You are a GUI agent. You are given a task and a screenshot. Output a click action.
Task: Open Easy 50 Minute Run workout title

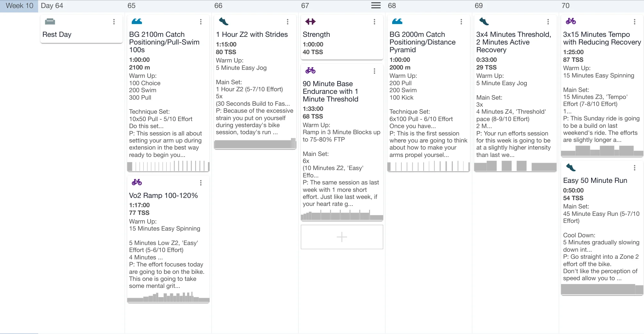[595, 181]
